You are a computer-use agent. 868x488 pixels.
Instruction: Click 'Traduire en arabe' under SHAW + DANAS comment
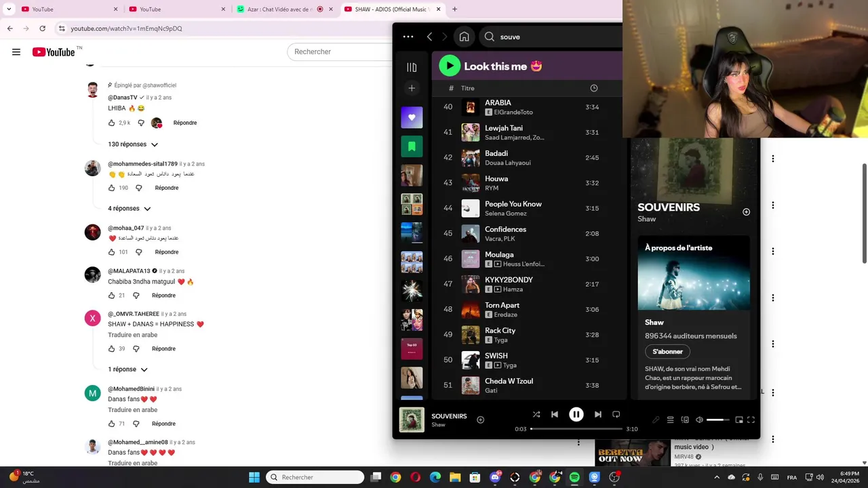tap(133, 335)
